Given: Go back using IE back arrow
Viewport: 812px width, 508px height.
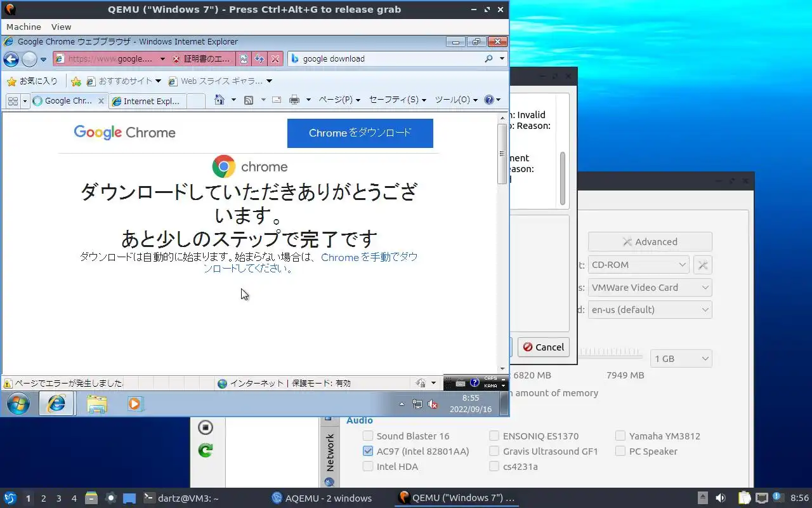Looking at the screenshot, I should [x=11, y=59].
